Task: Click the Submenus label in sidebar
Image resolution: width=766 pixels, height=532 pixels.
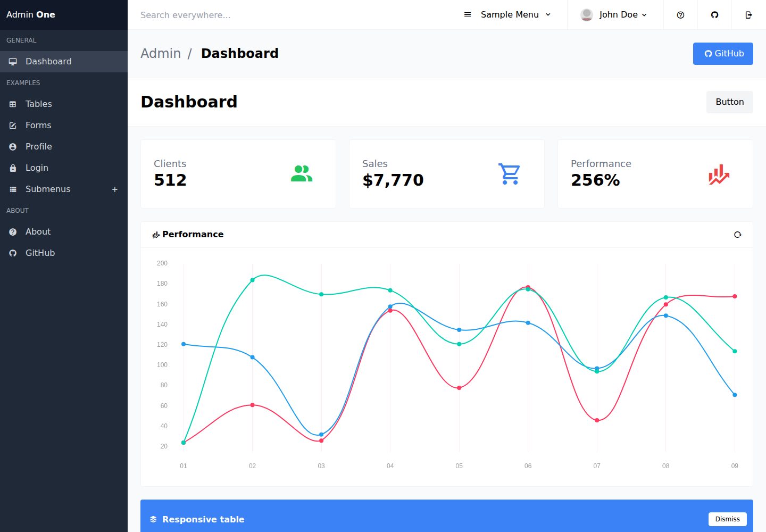Action: pos(48,189)
